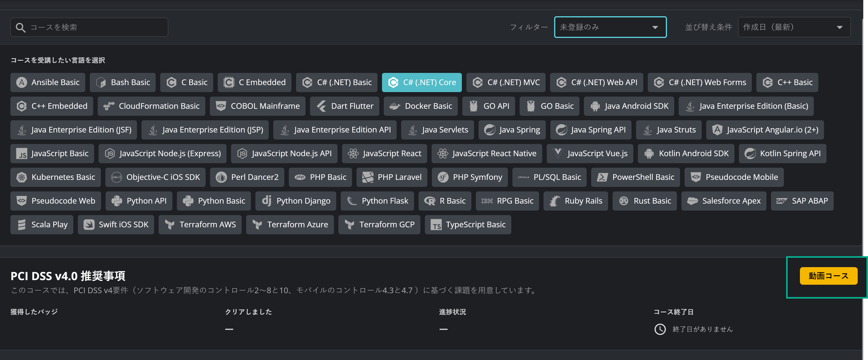
Task: Select the C++ Basic chip
Action: click(x=787, y=82)
